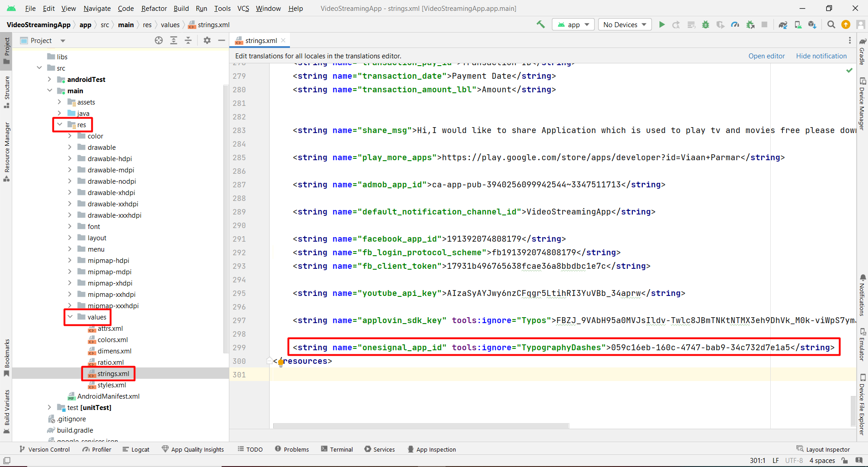Click the Rerun icon beside Run
868x467 pixels.
(676, 24)
